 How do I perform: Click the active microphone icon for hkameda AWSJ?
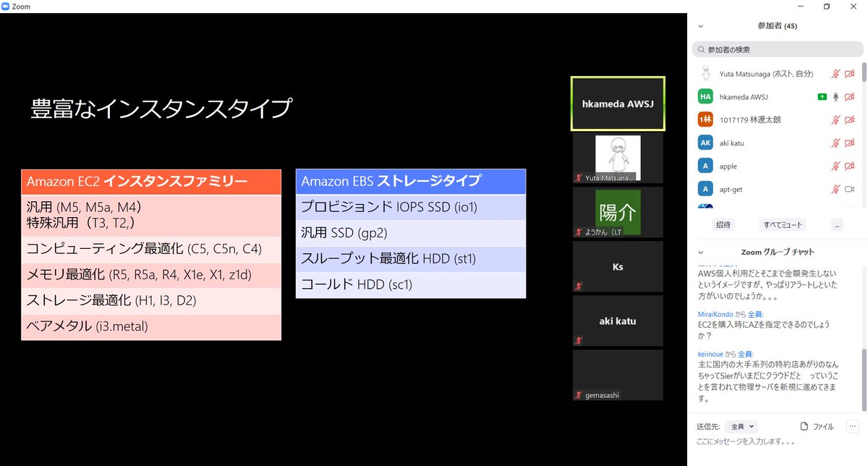[835, 96]
